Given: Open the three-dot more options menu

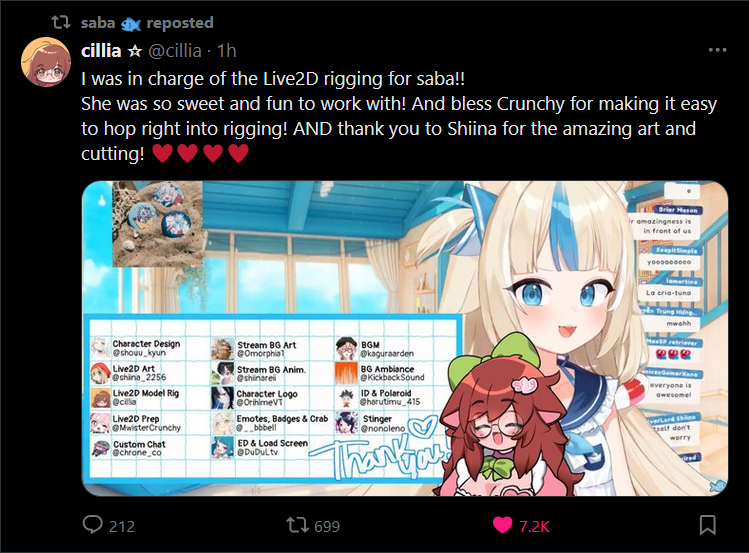Looking at the screenshot, I should (x=717, y=50).
